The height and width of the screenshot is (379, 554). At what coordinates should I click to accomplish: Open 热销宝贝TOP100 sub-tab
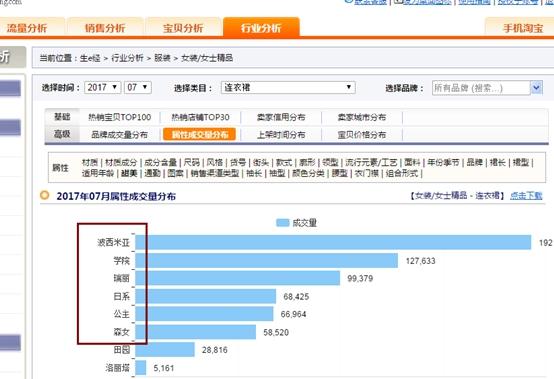[119, 117]
